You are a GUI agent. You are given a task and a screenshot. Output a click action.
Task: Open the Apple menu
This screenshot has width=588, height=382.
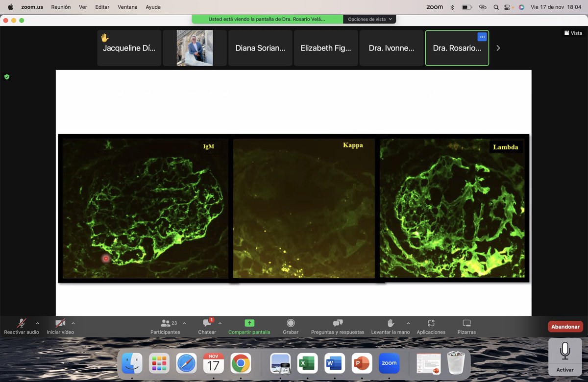10,7
